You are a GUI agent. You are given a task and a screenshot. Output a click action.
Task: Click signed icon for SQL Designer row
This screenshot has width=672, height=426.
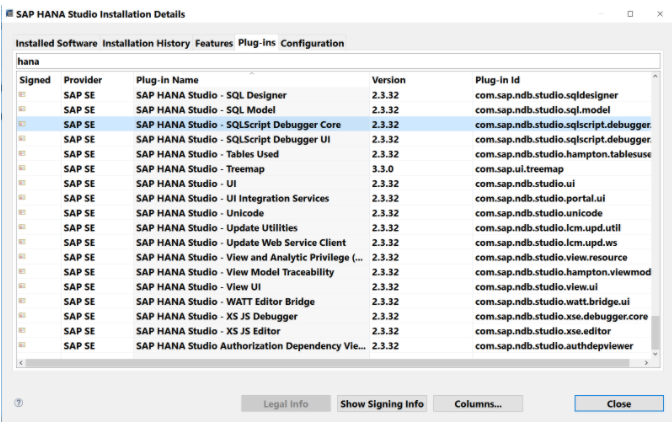22,95
